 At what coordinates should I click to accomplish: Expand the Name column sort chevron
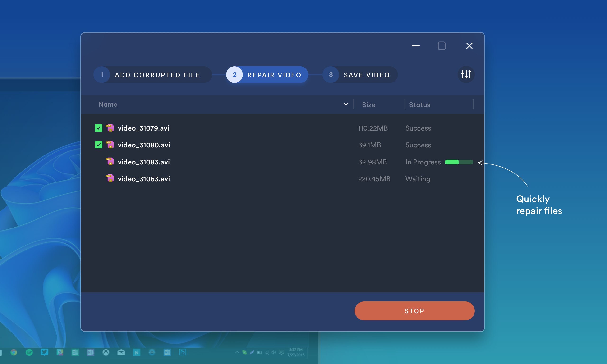tap(346, 104)
